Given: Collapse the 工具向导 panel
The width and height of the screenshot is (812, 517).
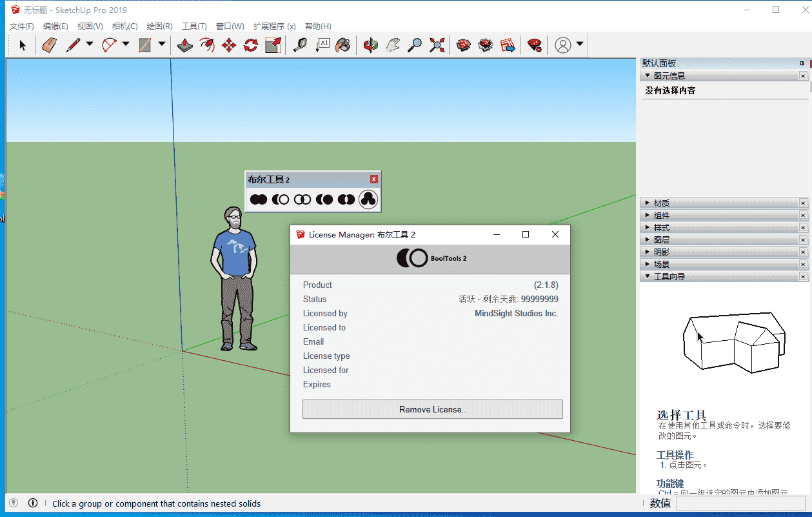Looking at the screenshot, I should coord(648,276).
